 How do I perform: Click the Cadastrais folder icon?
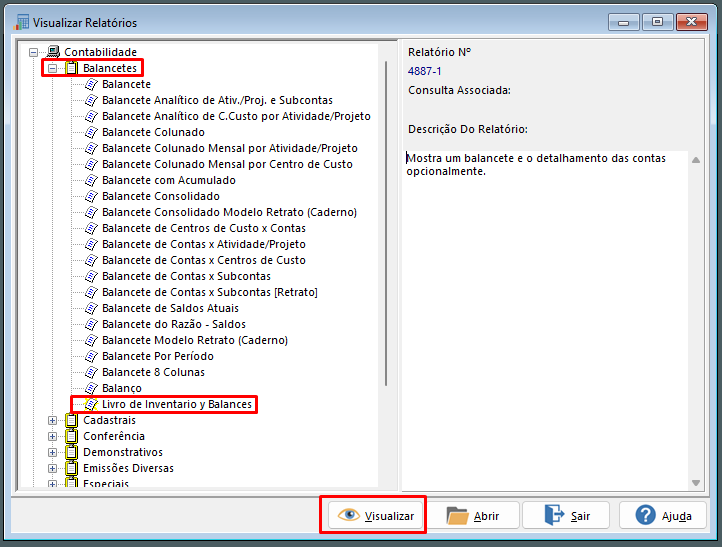tap(71, 420)
